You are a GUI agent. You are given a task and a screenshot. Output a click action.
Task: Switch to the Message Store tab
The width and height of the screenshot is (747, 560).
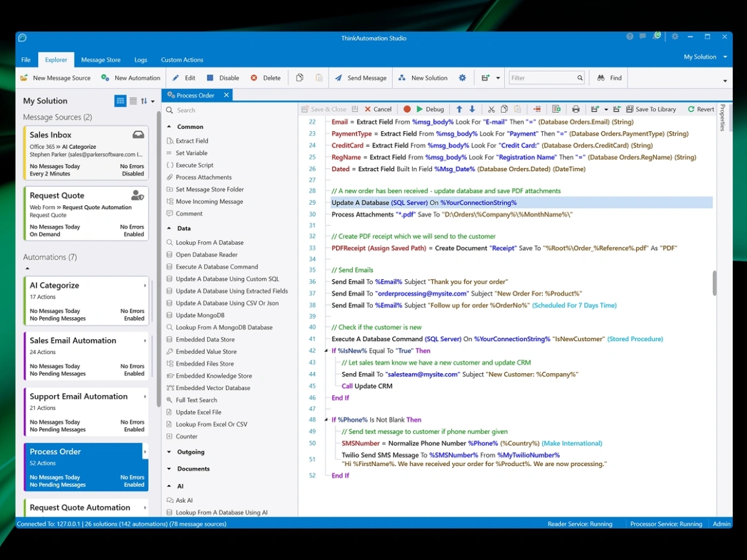101,60
